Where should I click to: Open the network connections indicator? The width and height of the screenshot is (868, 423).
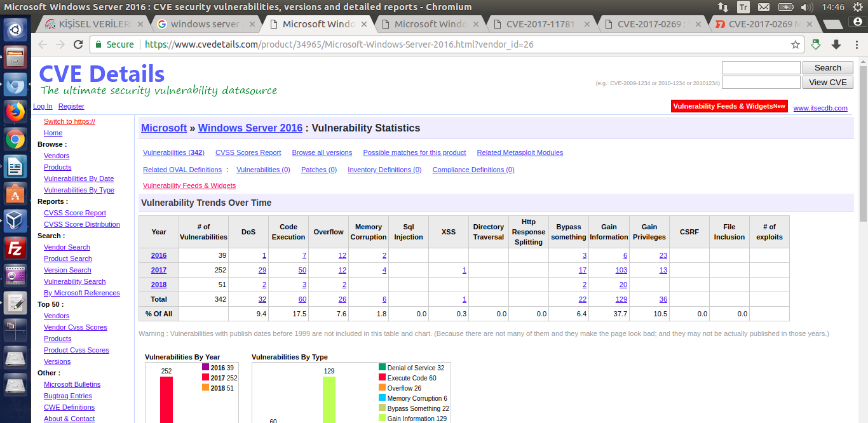tap(722, 7)
